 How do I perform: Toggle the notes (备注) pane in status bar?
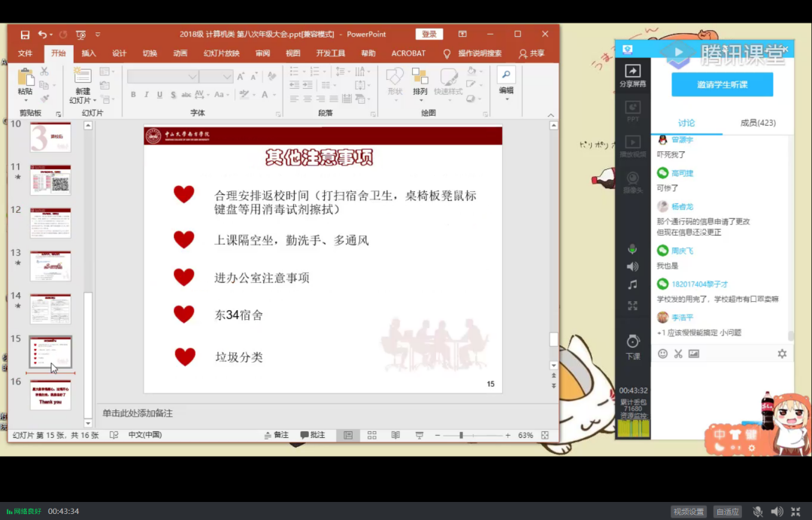(x=276, y=435)
